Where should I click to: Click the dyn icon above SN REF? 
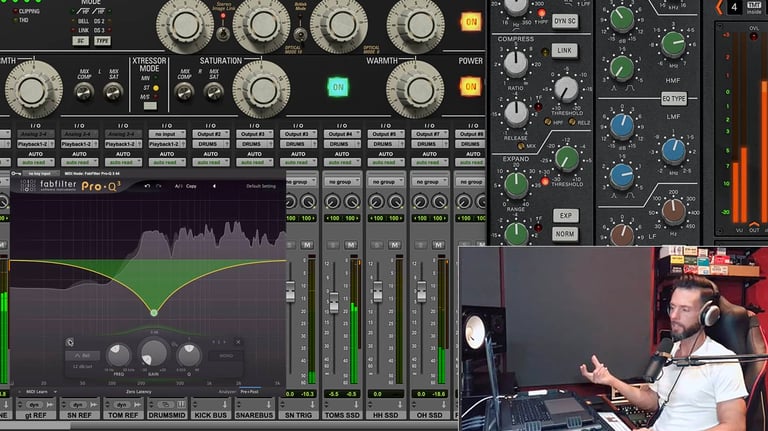coord(78,405)
